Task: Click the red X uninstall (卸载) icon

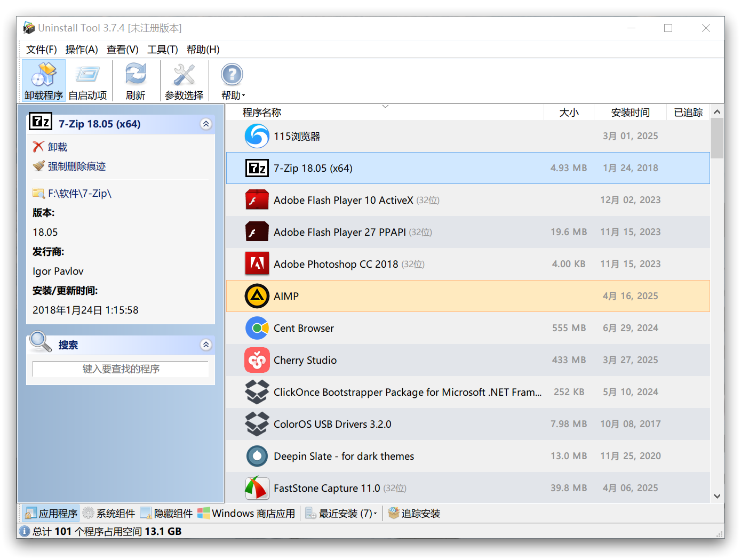Action: click(x=38, y=147)
